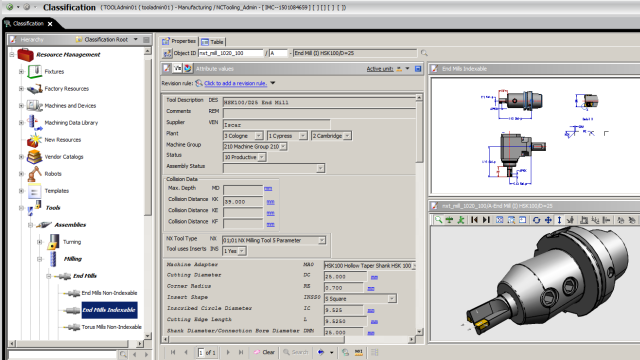This screenshot has width=640, height=360.
Task: Jump to last step in viewer toolbar
Action: click(x=486, y=220)
